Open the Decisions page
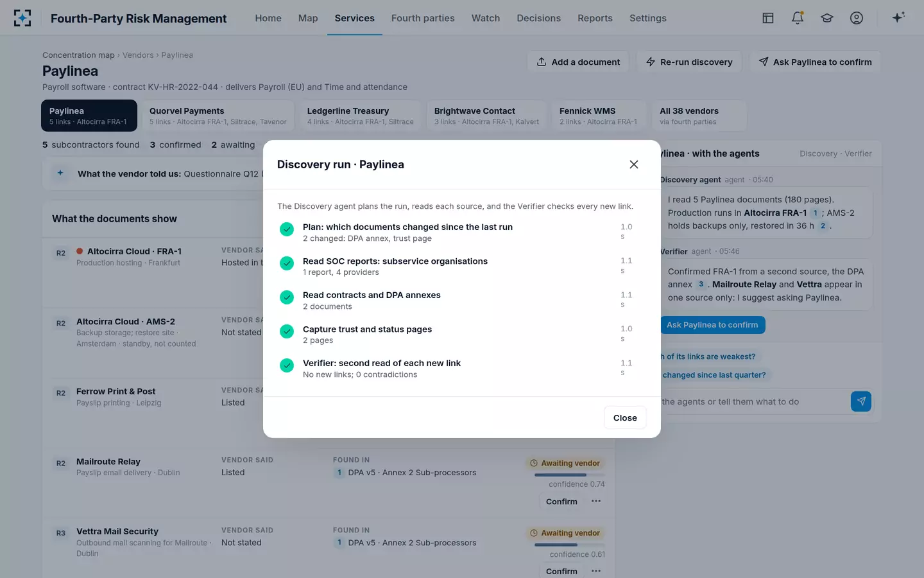The image size is (924, 578). click(x=539, y=18)
